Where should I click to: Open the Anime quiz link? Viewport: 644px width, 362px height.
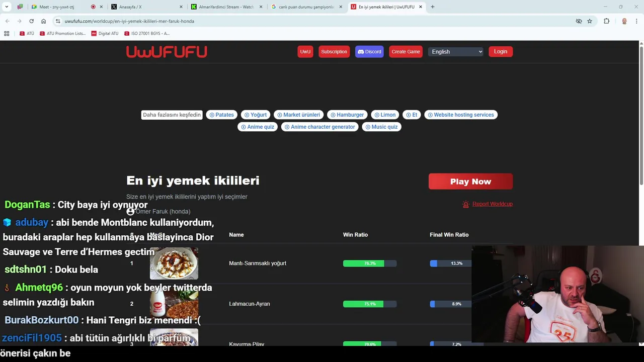click(x=258, y=127)
